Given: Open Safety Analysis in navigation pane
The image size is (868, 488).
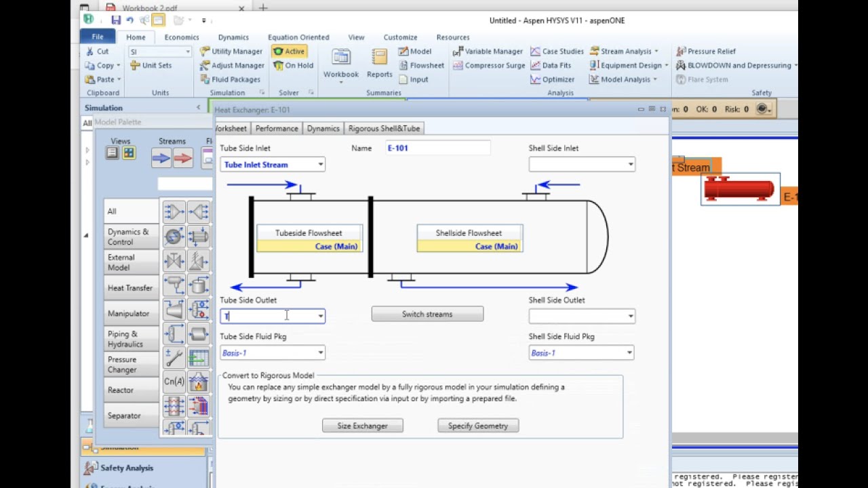Looking at the screenshot, I should (x=127, y=468).
